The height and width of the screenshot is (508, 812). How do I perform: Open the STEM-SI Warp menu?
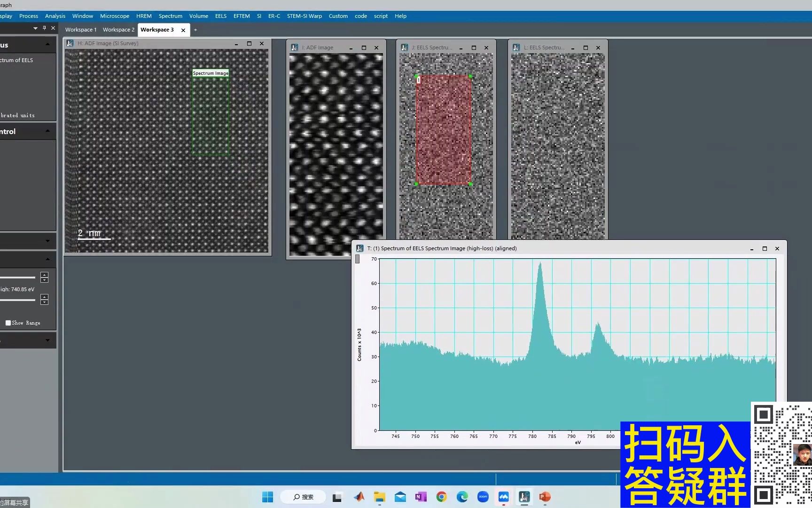pyautogui.click(x=304, y=16)
